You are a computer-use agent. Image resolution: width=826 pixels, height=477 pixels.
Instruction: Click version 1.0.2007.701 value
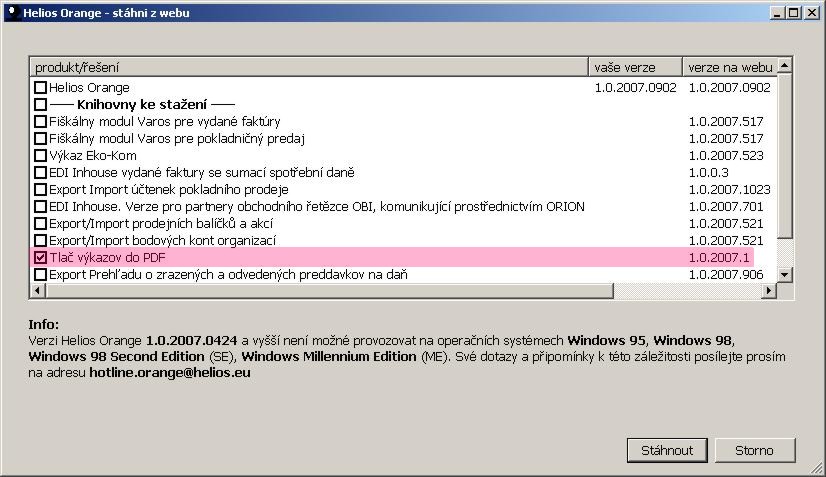[726, 207]
